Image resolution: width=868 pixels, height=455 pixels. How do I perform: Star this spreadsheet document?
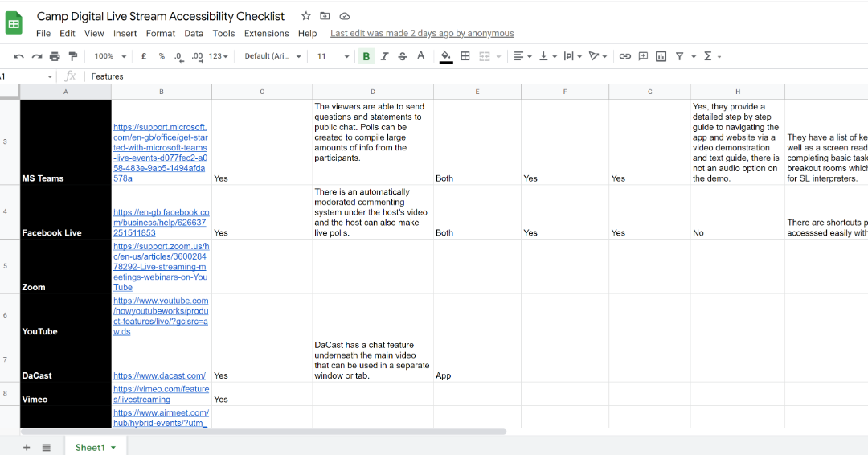[x=305, y=16]
